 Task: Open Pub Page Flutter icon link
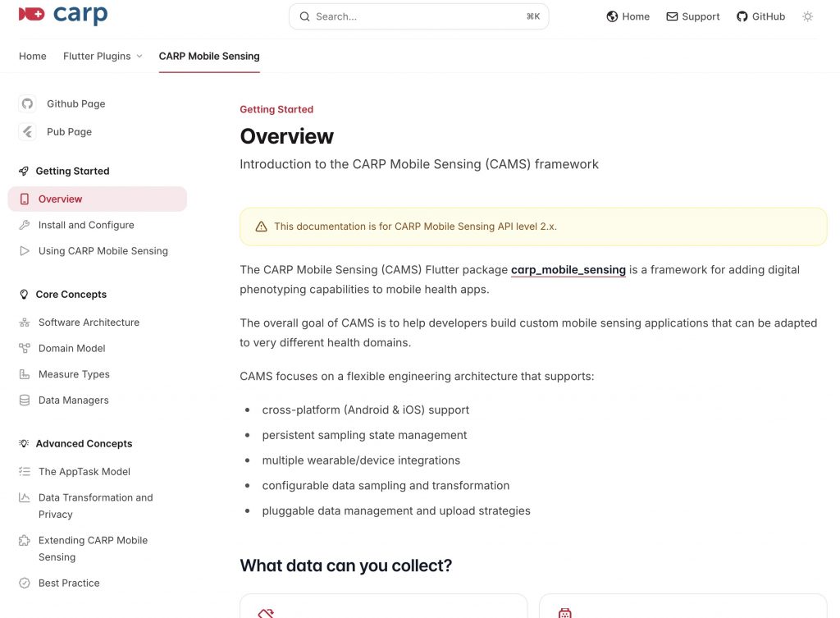pyautogui.click(x=69, y=131)
